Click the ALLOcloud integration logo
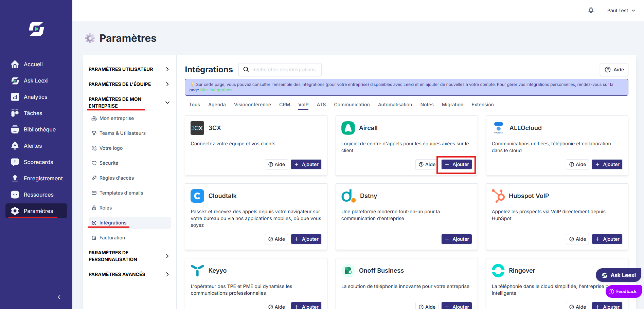Screen dimensions: 644x309 (x=498, y=128)
